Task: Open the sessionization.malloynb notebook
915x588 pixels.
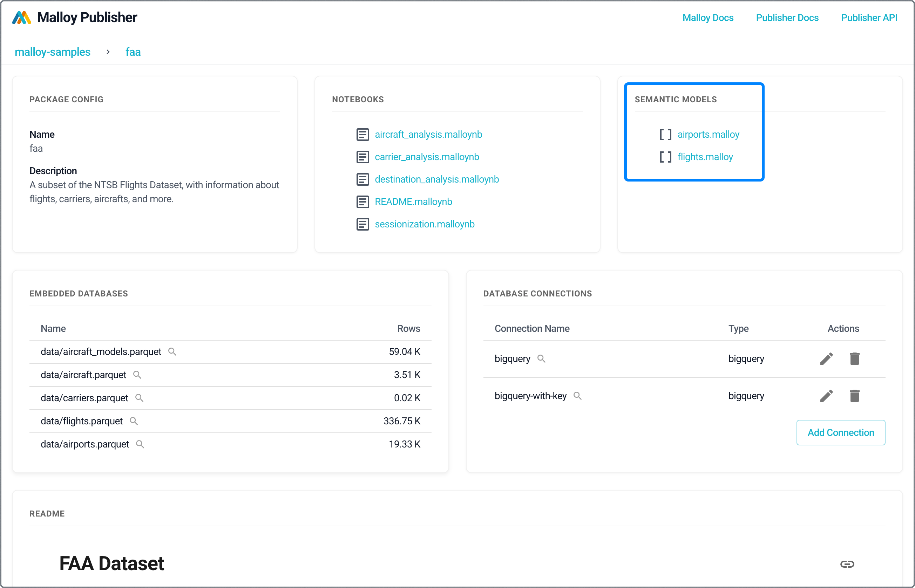Action: coord(424,224)
